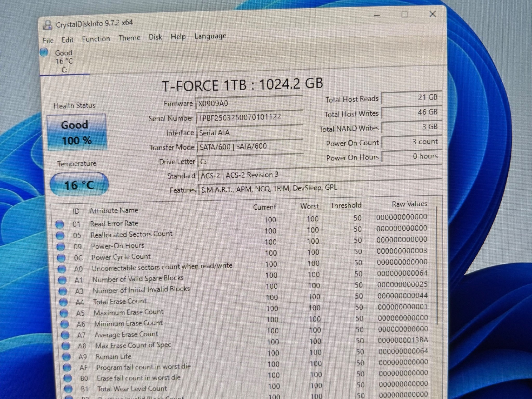Click the T-FORCE 1TB drive title
This screenshot has width=532, height=399.
click(242, 85)
